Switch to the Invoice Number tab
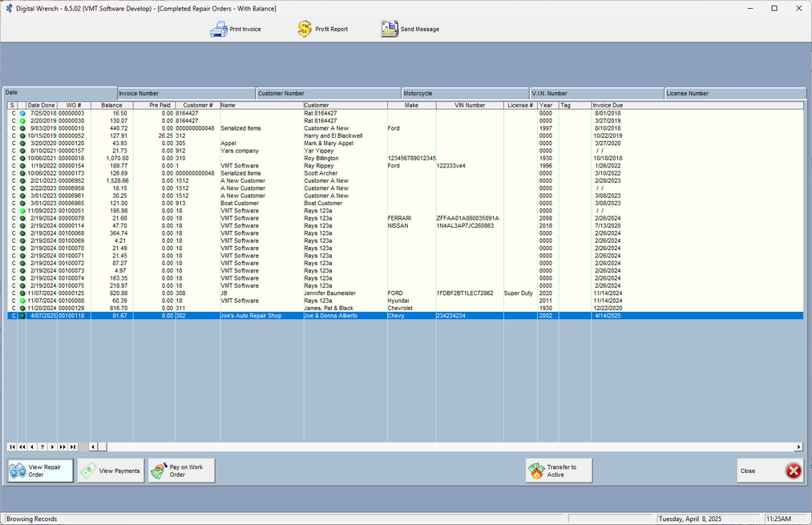This screenshot has height=525, width=812. point(187,94)
